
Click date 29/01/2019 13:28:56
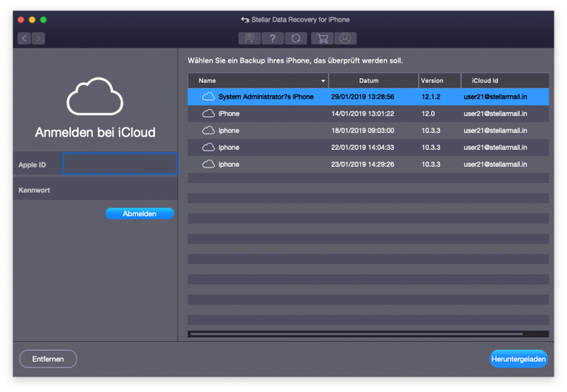362,97
